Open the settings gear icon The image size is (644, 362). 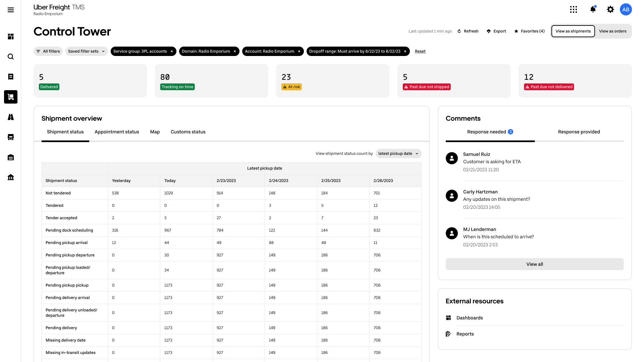click(610, 9)
